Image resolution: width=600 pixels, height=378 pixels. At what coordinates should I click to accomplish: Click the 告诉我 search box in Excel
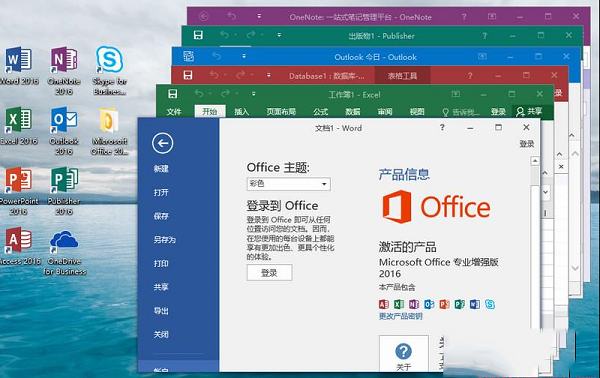pyautogui.click(x=461, y=112)
